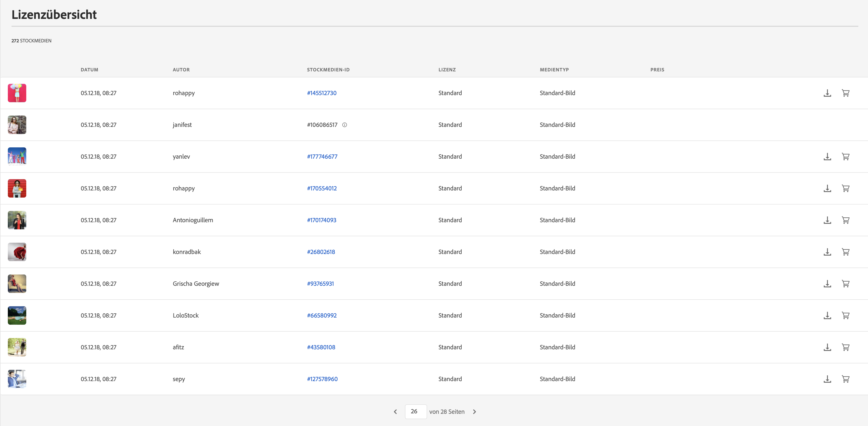Open stock media link #66580992
Screen dimensions: 868x426
point(321,315)
